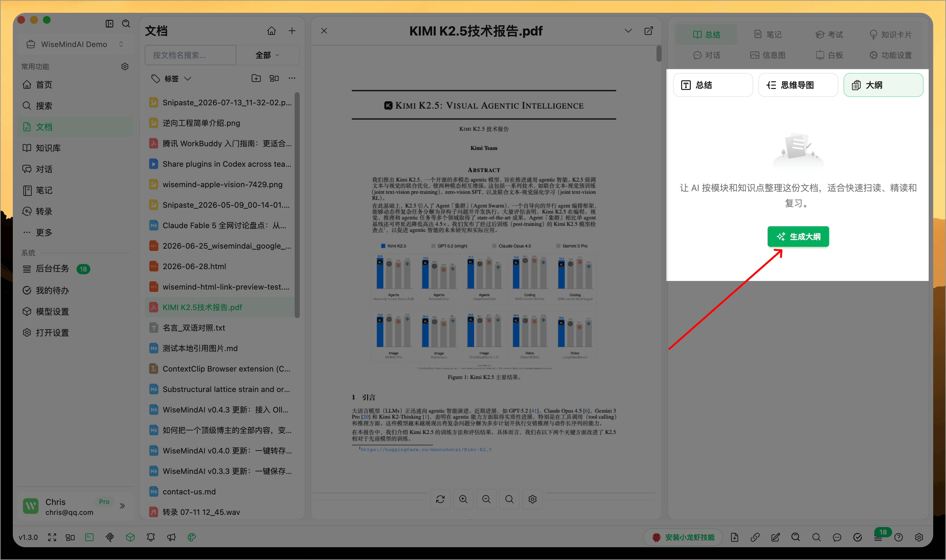Viewport: 946px width, 560px height.
Task: Open the clip icon in the status bar
Action: point(110,537)
